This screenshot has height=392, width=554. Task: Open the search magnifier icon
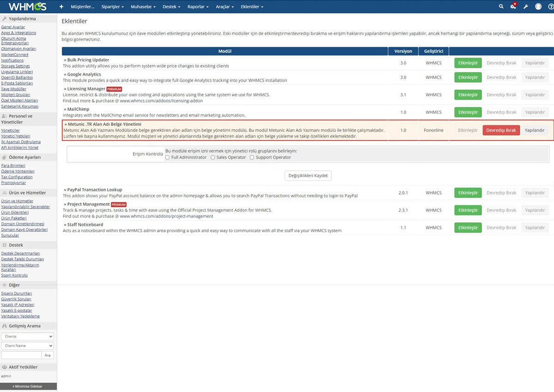click(x=501, y=6)
